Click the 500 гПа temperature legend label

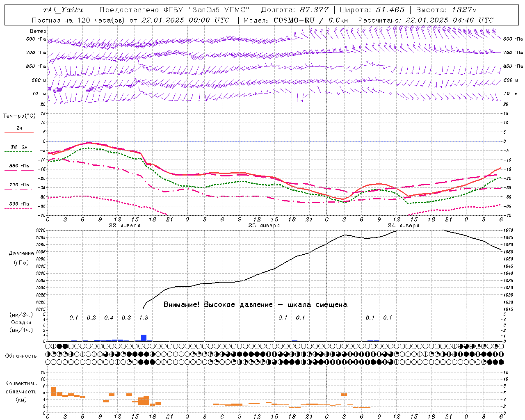(19, 204)
